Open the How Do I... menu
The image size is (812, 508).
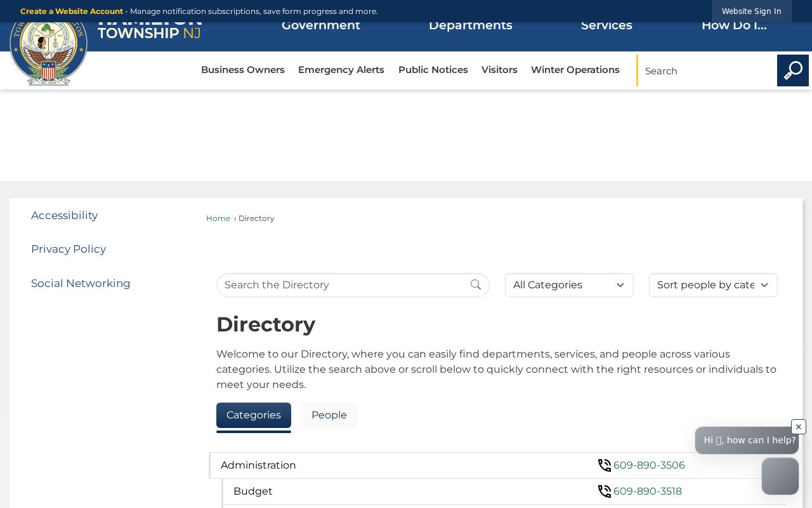734,26
